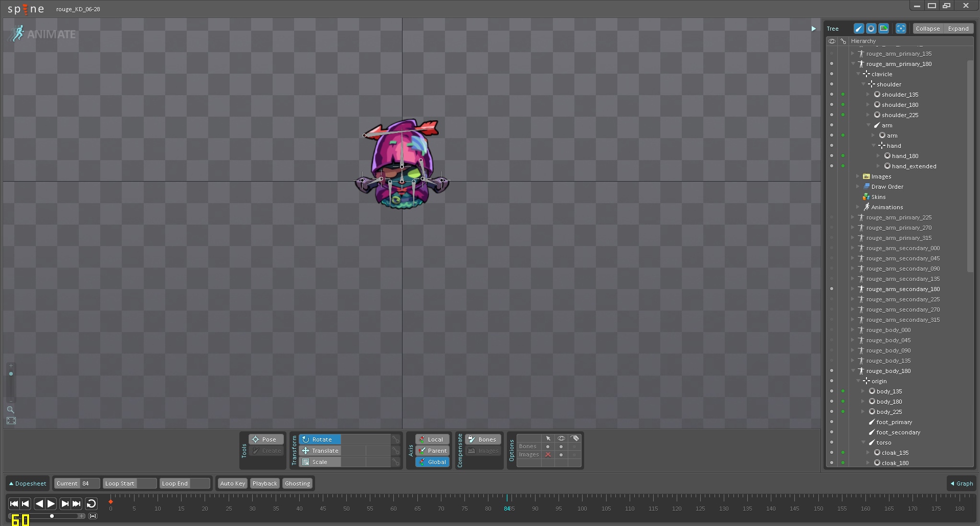Collapse the rouge_arm_primary_180 skeleton node
This screenshot has height=526, width=980.
[x=853, y=64]
